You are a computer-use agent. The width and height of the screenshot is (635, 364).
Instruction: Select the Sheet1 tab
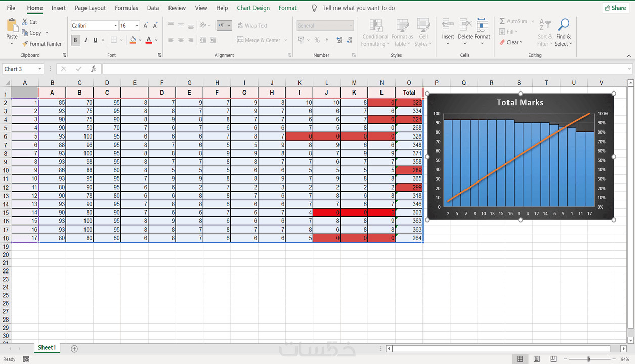click(47, 348)
